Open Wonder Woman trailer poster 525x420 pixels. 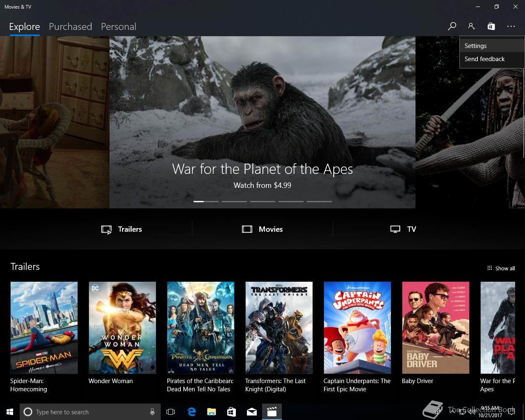(x=122, y=328)
